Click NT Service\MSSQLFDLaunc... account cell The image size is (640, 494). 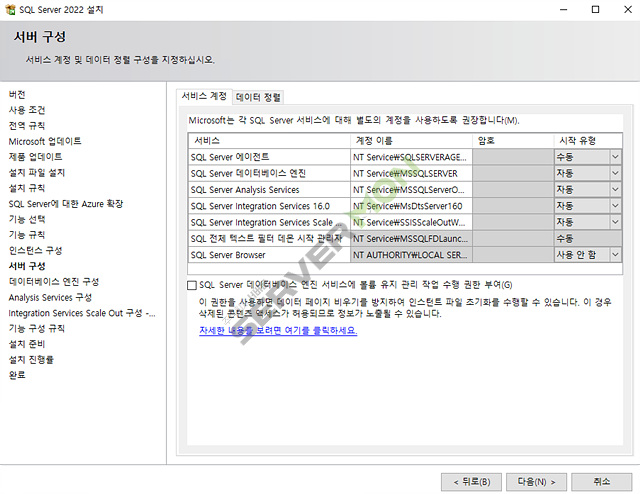click(x=411, y=239)
